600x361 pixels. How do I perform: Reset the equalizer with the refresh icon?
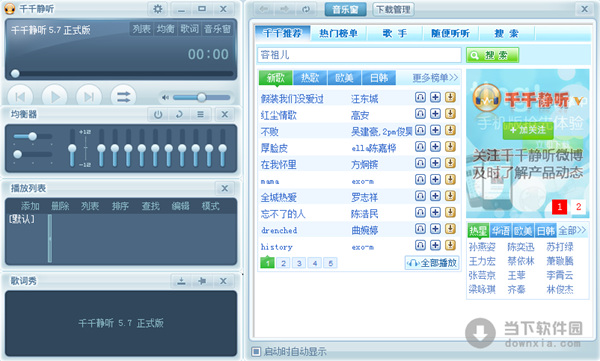[179, 114]
